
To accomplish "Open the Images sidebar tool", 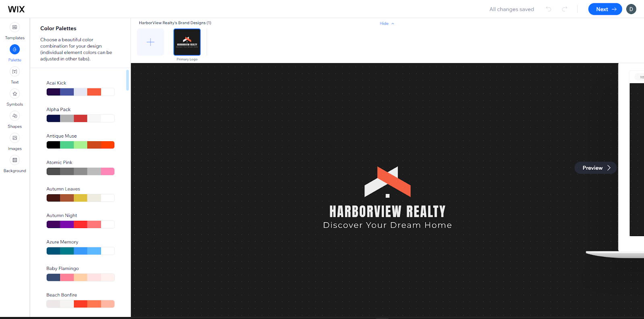I will click(14, 142).
